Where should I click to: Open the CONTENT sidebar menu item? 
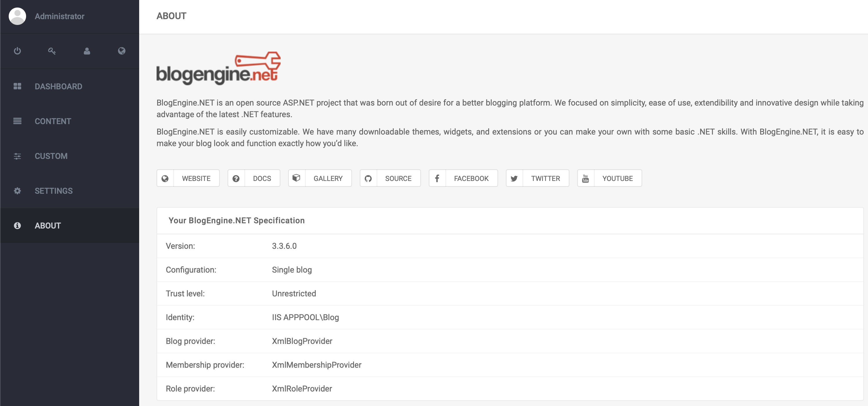53,121
